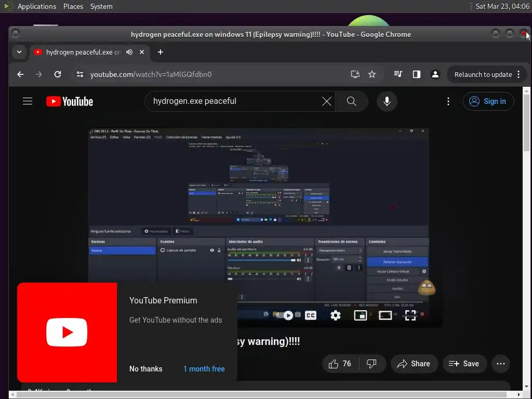This screenshot has width=532, height=399.
Task: Open the miniplayer from player controls
Action: [360, 315]
